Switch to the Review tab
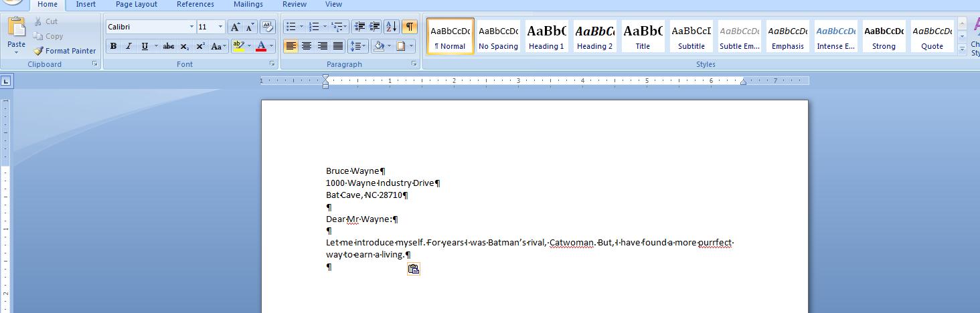 coord(295,5)
